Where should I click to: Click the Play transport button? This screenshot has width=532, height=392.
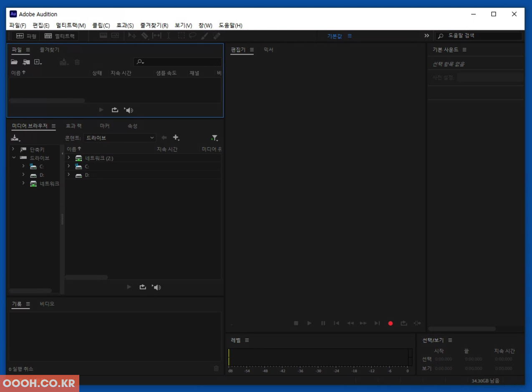point(309,323)
